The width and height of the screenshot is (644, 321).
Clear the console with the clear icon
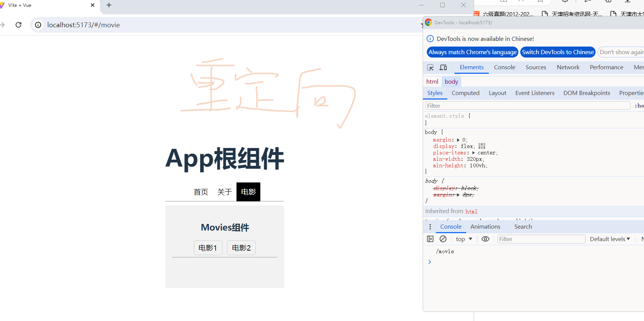[443, 239]
